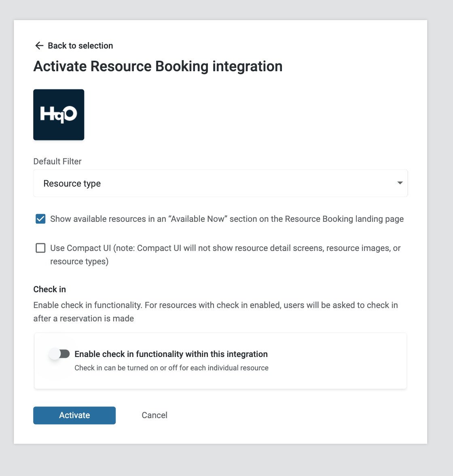Click the 'Activate Resource Booking integration' heading
The image size is (453, 476).
[158, 66]
